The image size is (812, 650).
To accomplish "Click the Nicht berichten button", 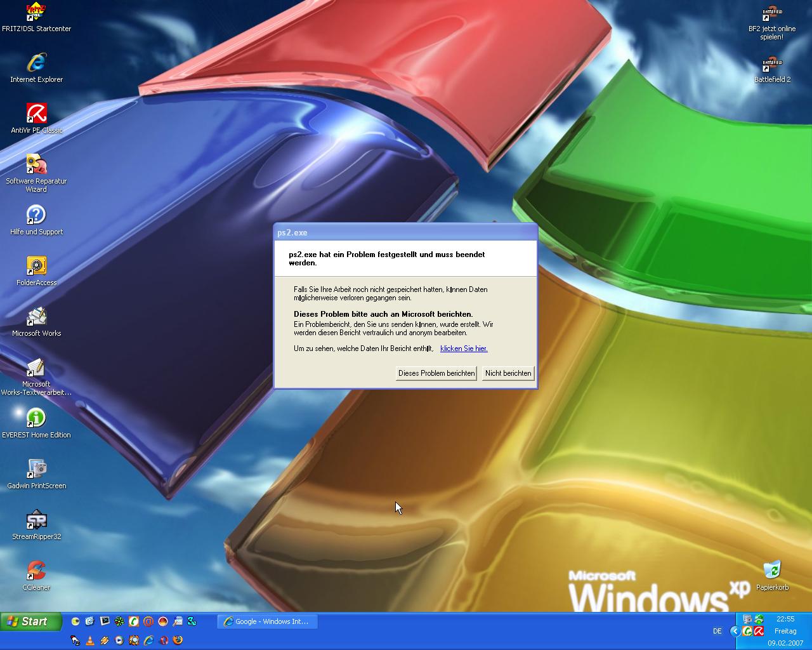I will pos(508,373).
